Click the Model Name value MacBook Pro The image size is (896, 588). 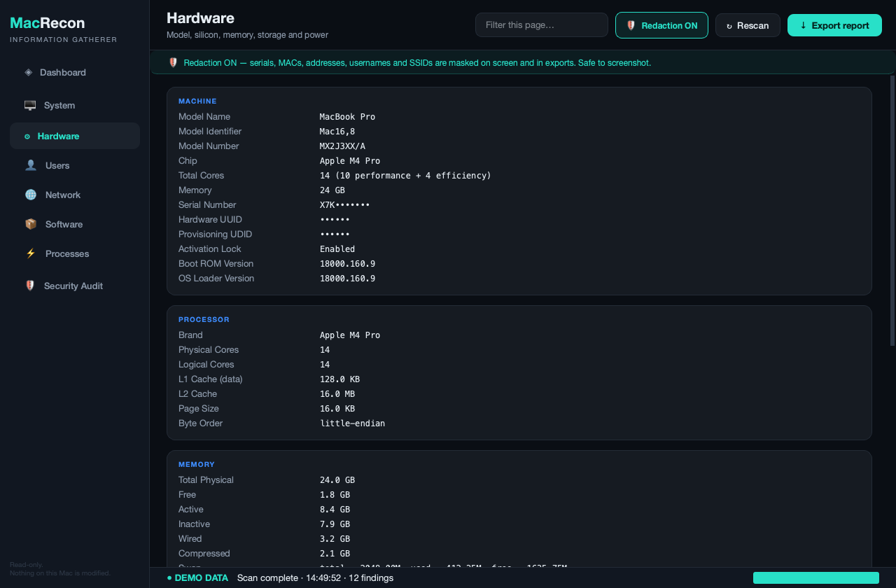[x=347, y=117]
